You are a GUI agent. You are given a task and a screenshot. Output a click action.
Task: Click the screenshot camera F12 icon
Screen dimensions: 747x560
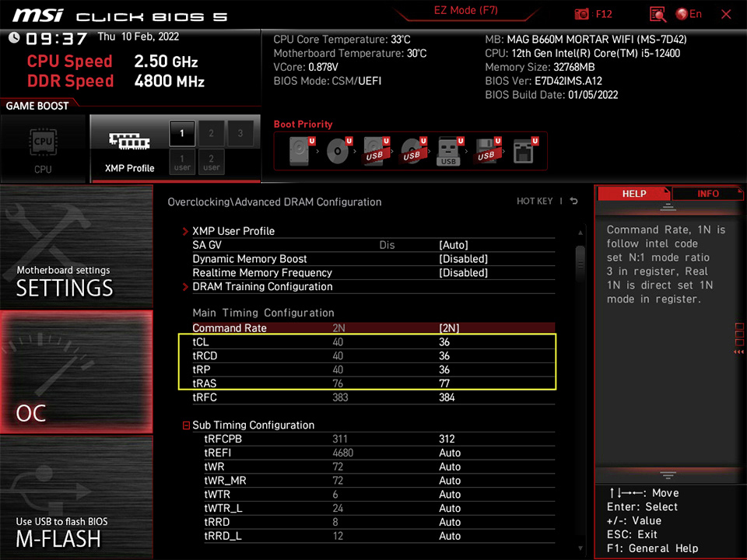pyautogui.click(x=582, y=14)
